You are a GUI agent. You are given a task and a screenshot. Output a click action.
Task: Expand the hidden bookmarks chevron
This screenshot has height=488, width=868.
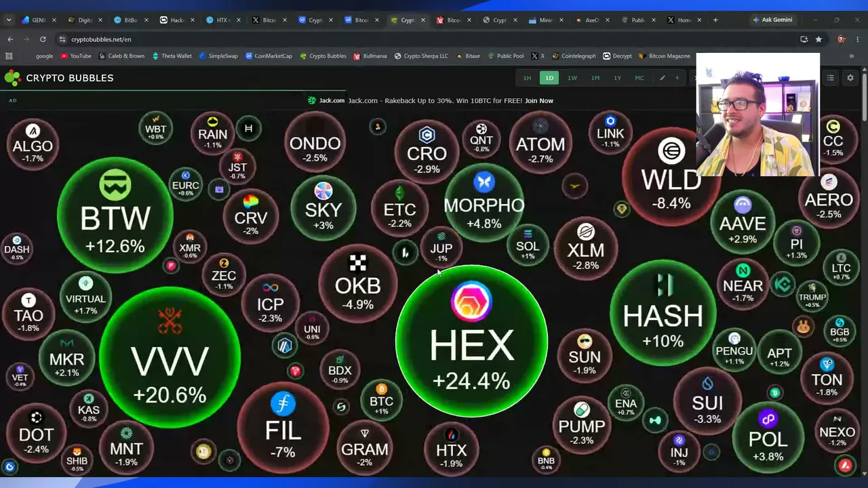tap(852, 56)
